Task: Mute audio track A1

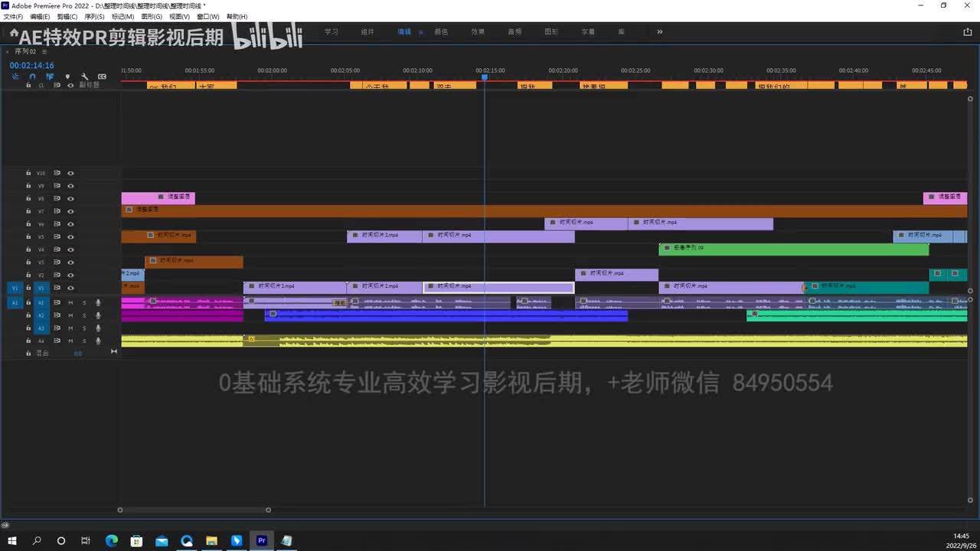Action: pos(70,303)
